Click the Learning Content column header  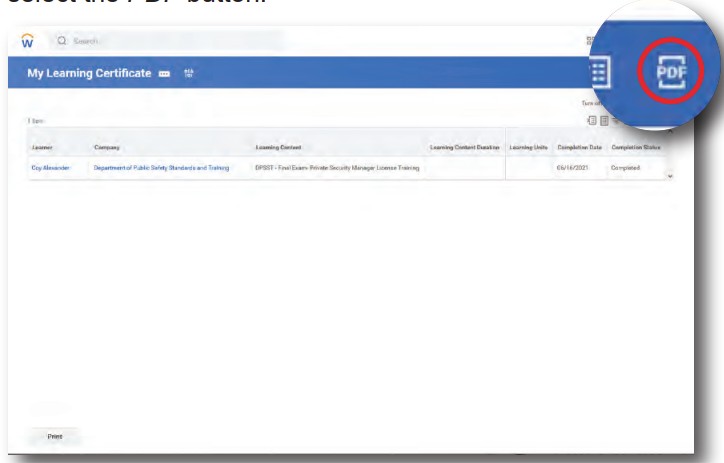click(278, 147)
